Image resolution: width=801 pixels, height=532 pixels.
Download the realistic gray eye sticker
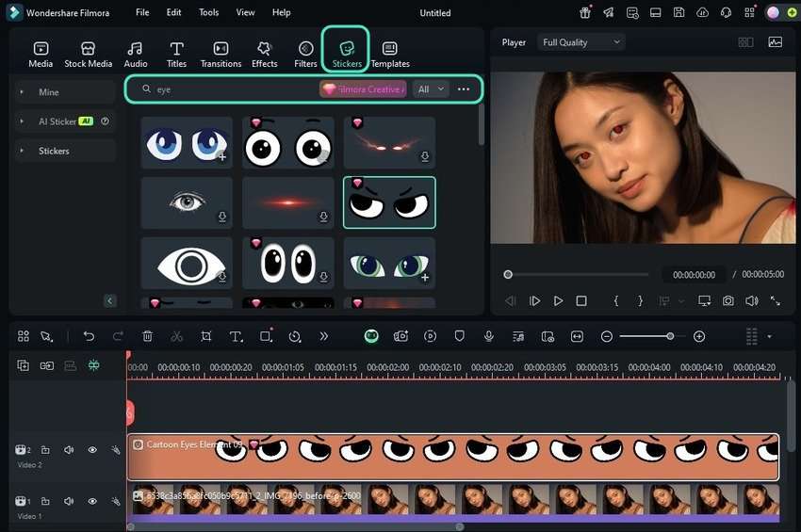pos(222,217)
